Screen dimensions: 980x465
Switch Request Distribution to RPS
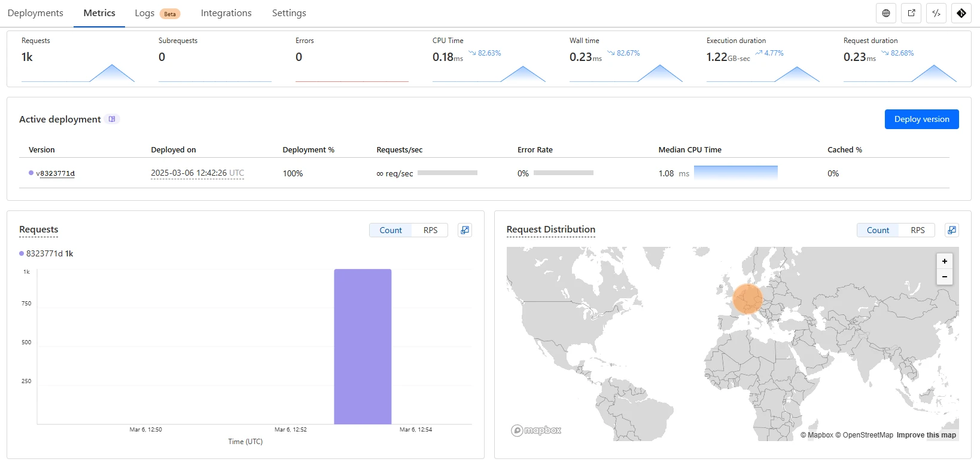[918, 230]
